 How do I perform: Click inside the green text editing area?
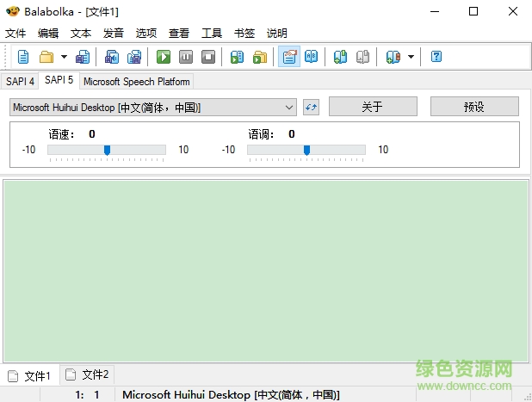coord(266,271)
